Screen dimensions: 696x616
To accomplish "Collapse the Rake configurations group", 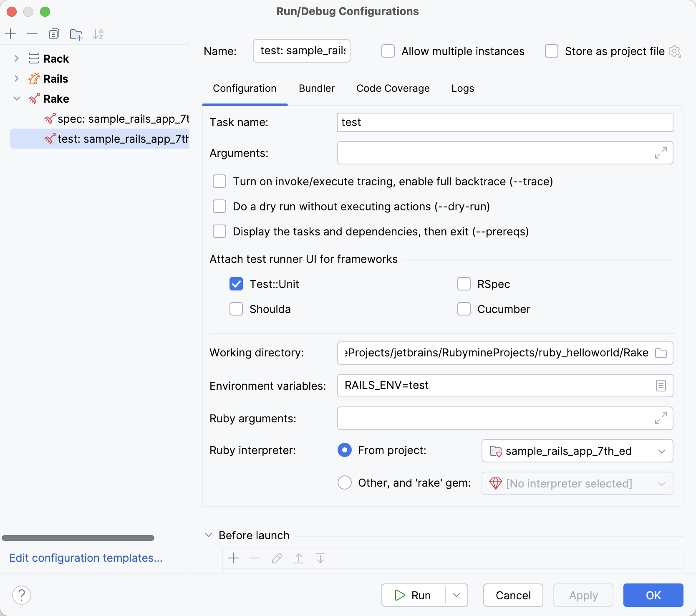I will pyautogui.click(x=16, y=98).
